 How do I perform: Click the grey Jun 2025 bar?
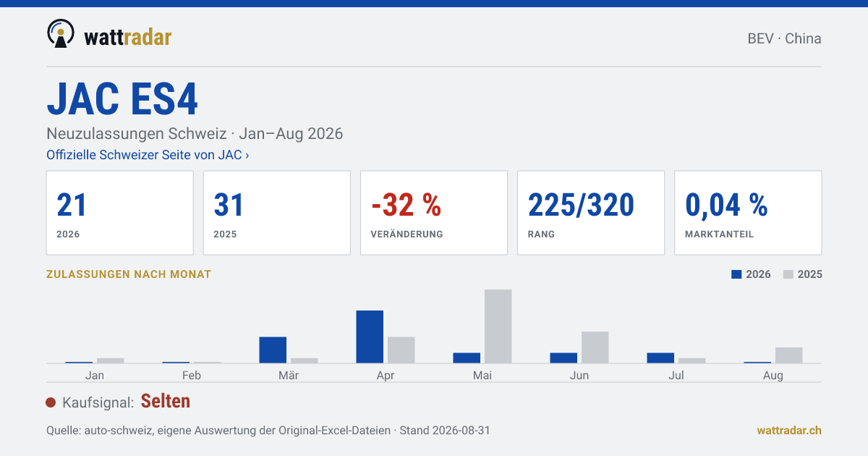[595, 347]
